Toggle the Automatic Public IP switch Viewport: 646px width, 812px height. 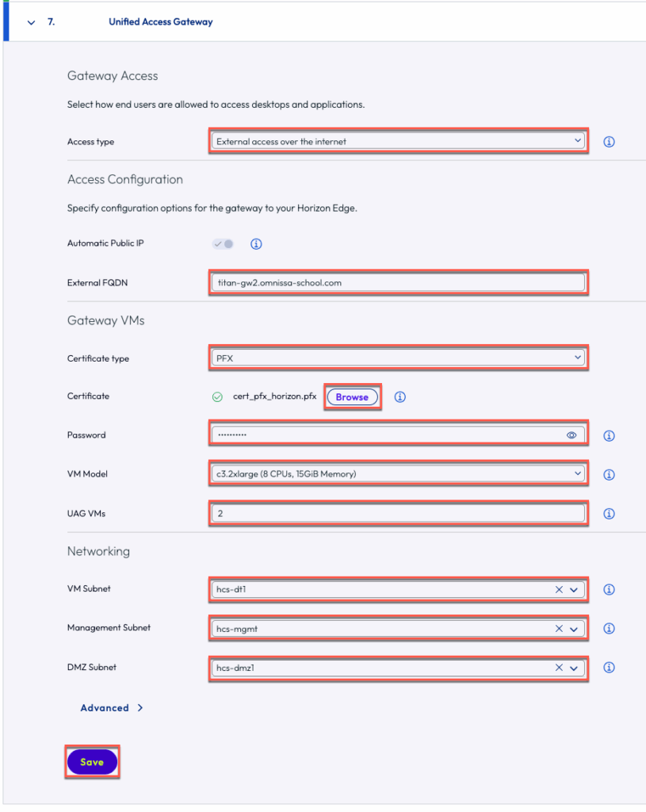[x=223, y=244]
